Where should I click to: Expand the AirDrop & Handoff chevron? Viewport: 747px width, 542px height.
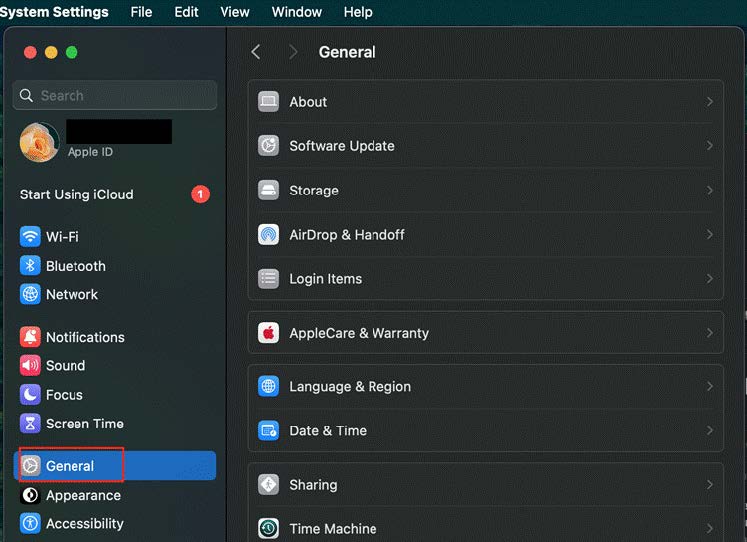click(x=709, y=234)
